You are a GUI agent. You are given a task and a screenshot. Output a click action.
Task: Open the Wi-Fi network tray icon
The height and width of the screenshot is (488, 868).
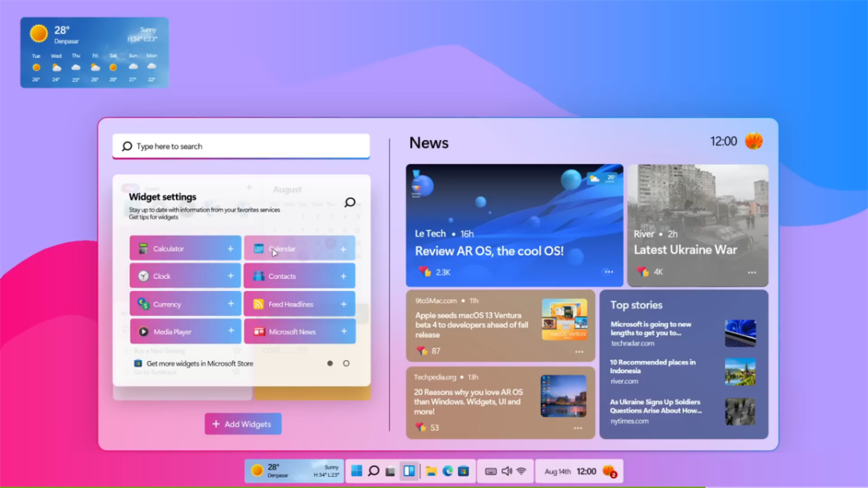click(522, 471)
